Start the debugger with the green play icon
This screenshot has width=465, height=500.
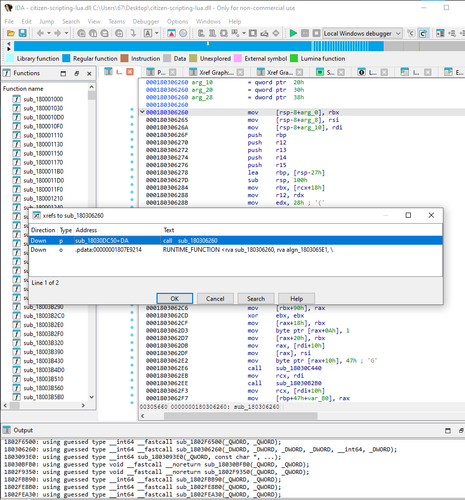pyautogui.click(x=293, y=33)
